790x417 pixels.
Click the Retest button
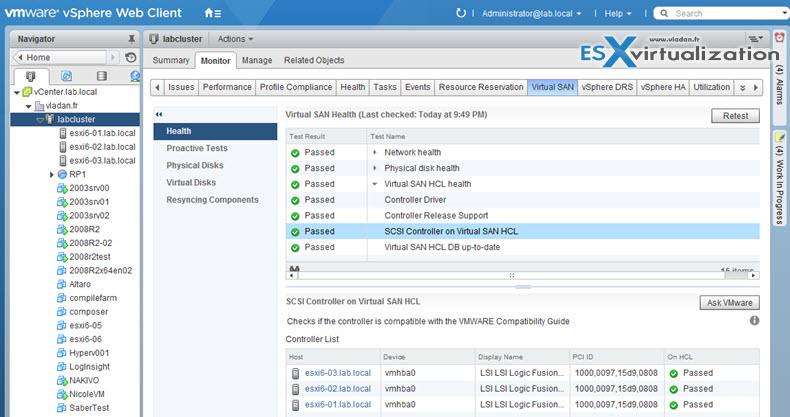click(735, 116)
